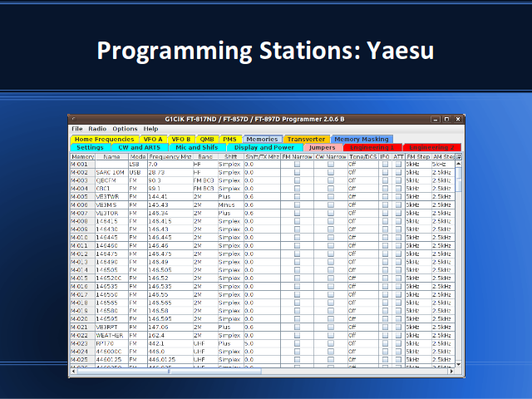This screenshot has height=399, width=532.
Task: Select frequency cell 446.0125
Action: [170, 360]
